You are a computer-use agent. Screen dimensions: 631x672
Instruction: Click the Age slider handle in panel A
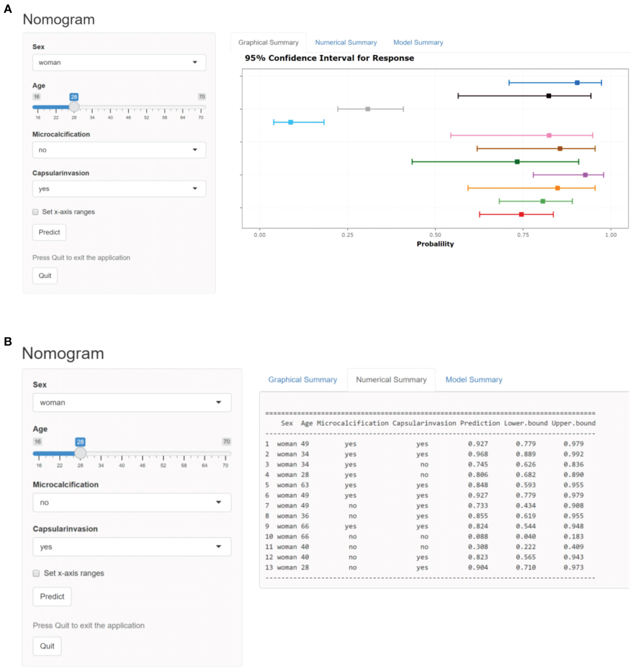(74, 107)
